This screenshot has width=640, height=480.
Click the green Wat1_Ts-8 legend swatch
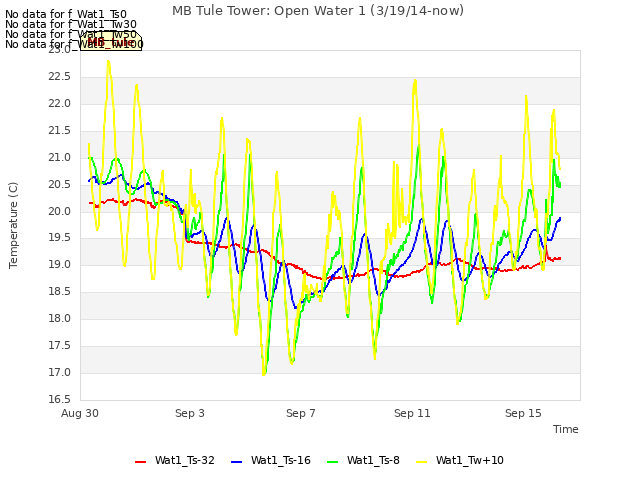coord(333,462)
